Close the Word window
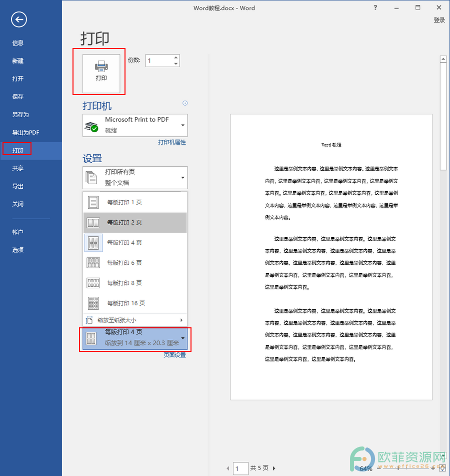The image size is (450, 476). pos(439,8)
